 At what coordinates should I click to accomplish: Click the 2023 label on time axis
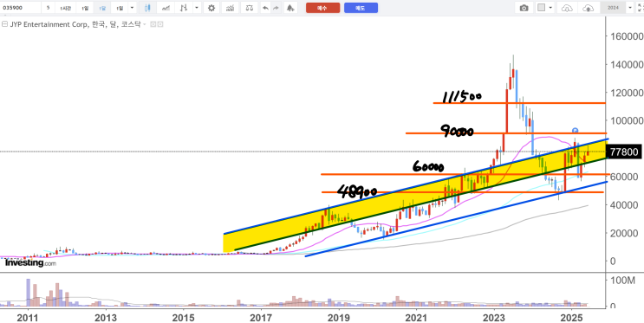495,318
